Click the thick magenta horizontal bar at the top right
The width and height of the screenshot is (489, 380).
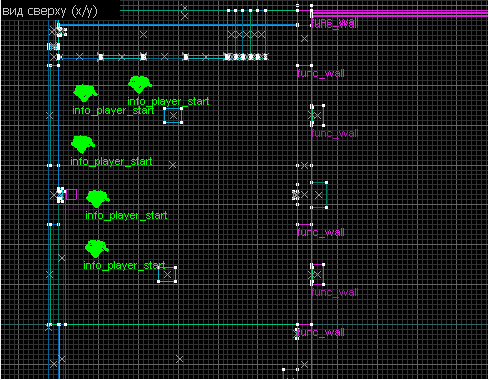point(399,14)
